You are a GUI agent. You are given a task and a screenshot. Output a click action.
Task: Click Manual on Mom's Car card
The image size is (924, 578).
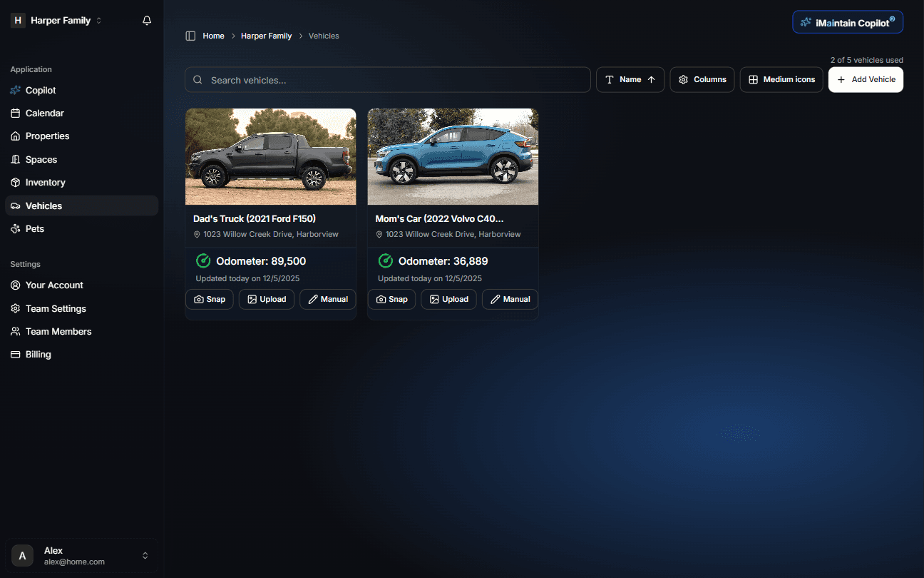(510, 300)
